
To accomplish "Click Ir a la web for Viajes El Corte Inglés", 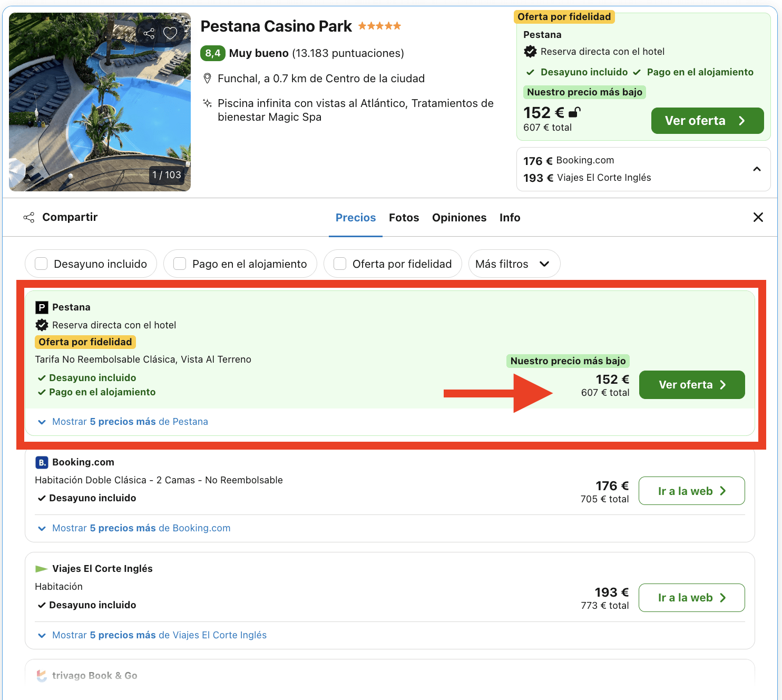I will [691, 598].
